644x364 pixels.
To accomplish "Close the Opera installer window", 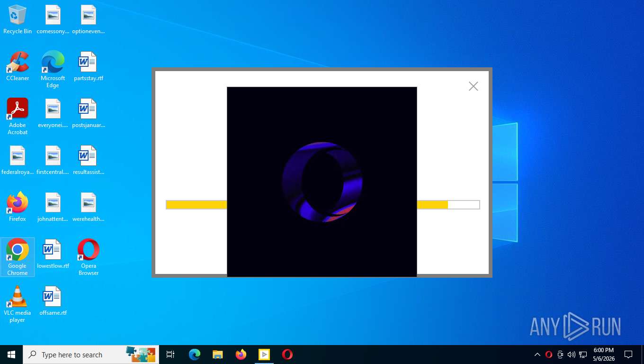I will (474, 86).
